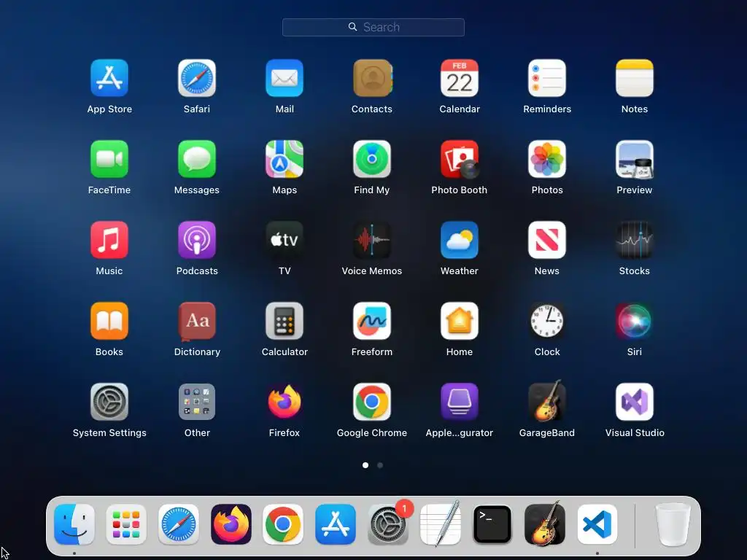Open App Store in the Launchpad grid

[109, 78]
